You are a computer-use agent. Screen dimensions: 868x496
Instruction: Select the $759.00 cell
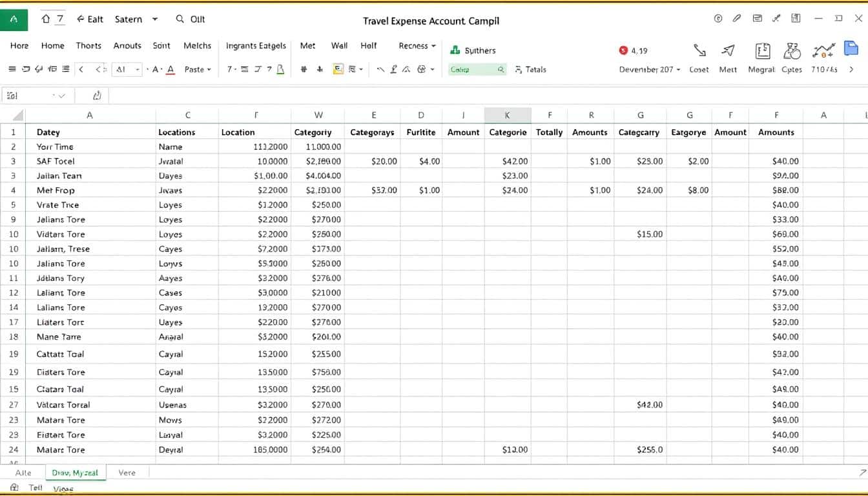(318, 372)
